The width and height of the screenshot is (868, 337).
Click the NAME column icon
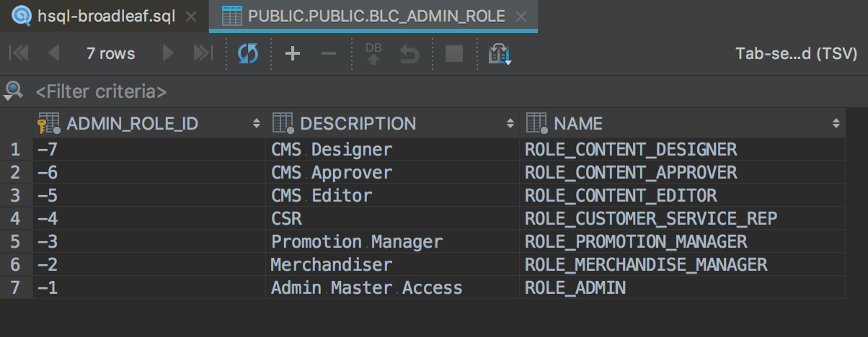tap(537, 123)
